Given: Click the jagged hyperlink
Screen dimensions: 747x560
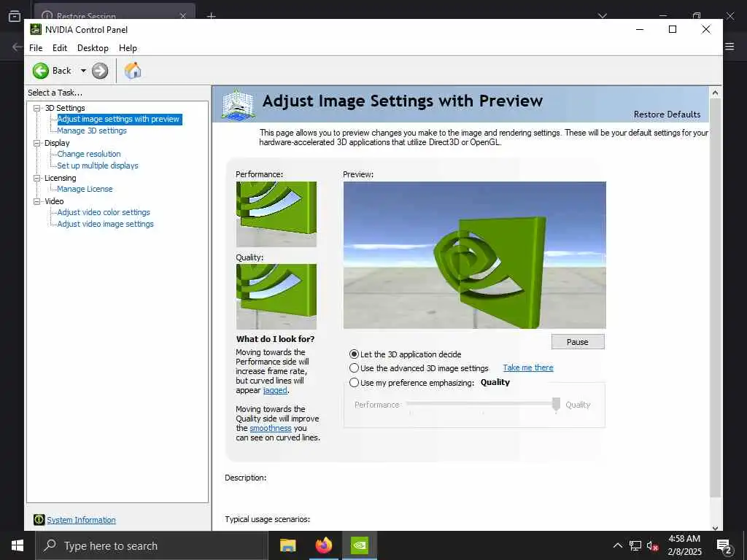Looking at the screenshot, I should coord(275,391).
